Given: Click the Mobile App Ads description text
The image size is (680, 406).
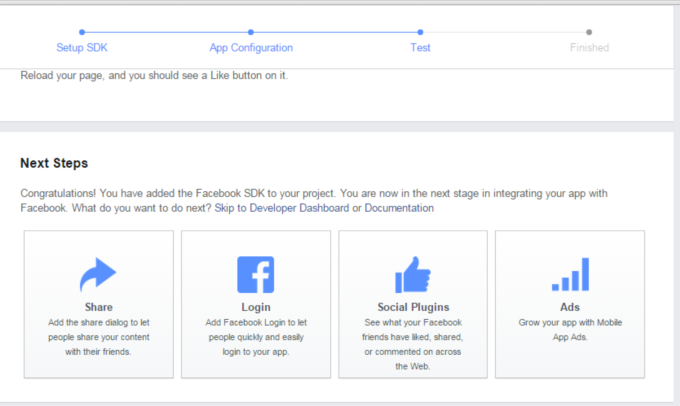Looking at the screenshot, I should 570,330.
